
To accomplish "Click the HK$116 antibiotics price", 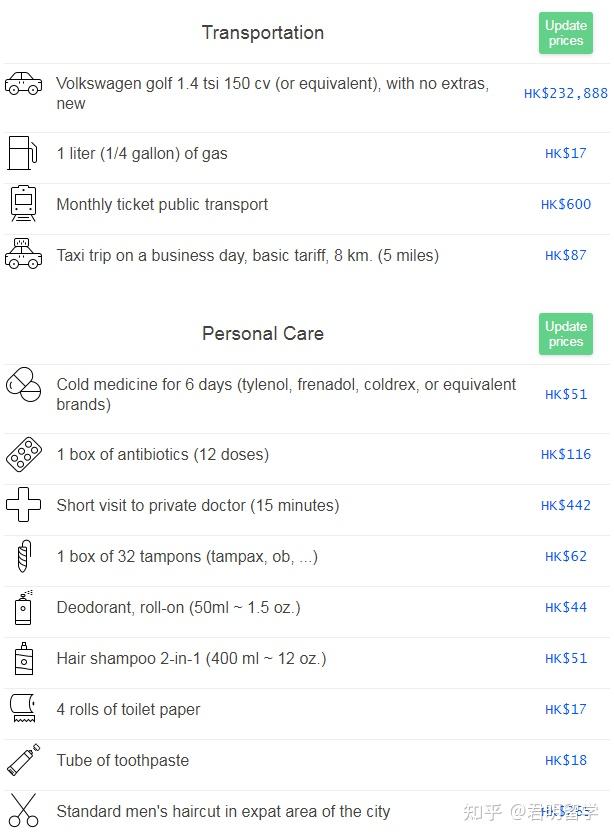I will 566,454.
